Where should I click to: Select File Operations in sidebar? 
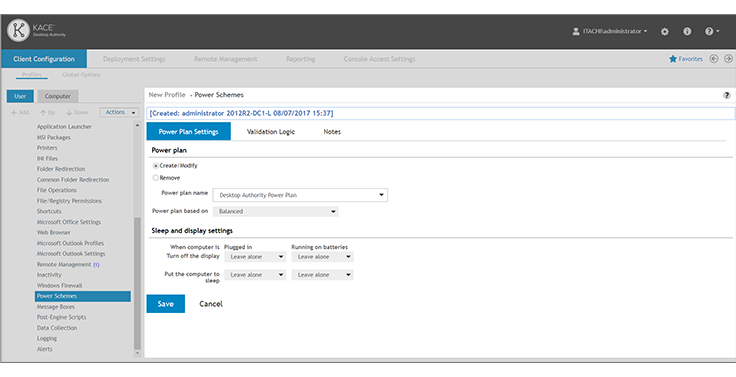[x=56, y=190]
